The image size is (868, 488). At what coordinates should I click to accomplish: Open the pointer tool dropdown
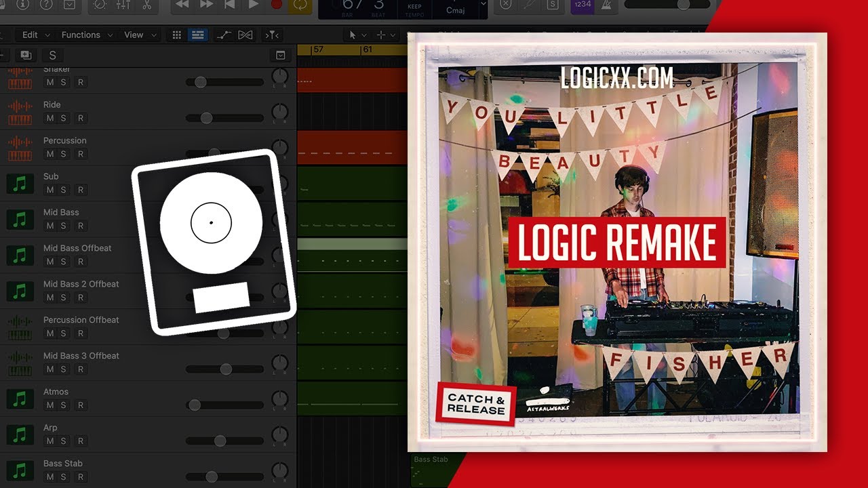tap(357, 35)
